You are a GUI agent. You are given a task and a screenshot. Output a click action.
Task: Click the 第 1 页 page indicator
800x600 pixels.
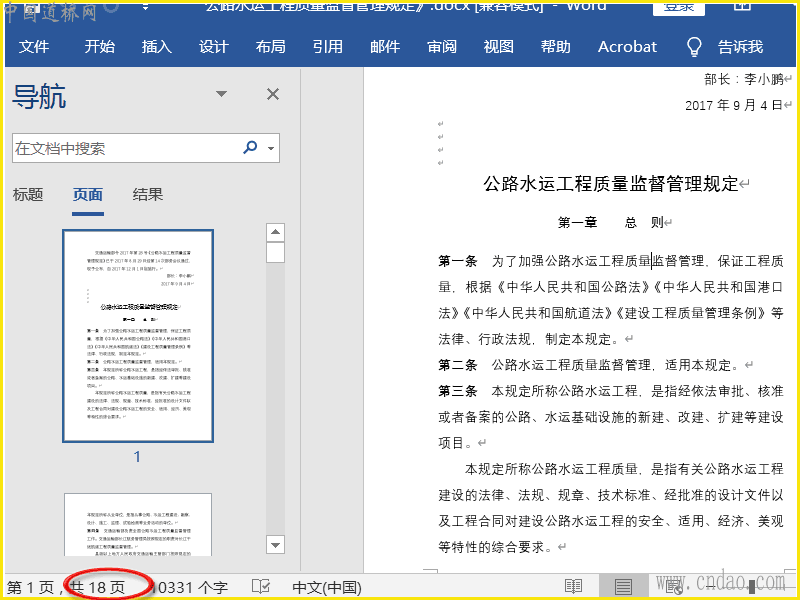pos(30,588)
